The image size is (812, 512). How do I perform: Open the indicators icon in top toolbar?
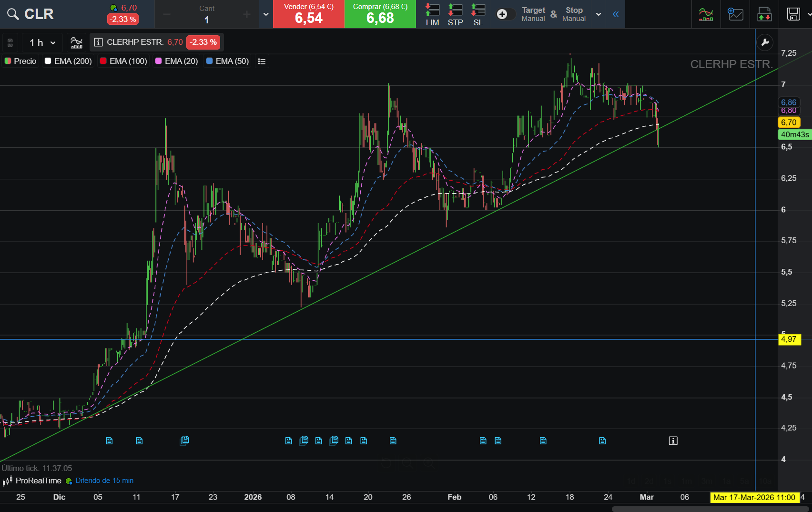coord(706,14)
